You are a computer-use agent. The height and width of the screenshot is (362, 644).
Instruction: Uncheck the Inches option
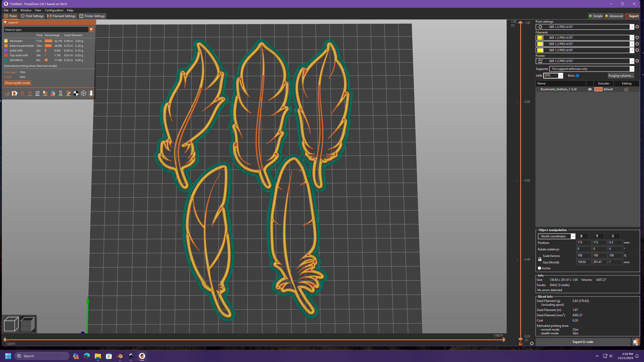click(539, 268)
